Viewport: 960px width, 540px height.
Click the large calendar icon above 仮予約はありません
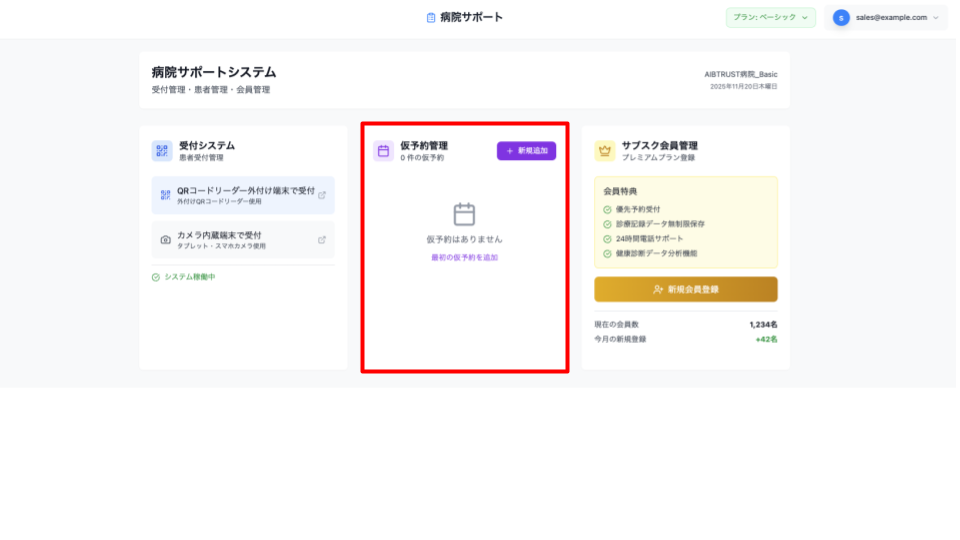pos(464,214)
